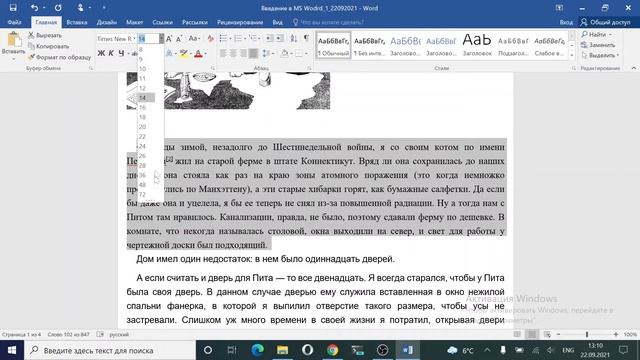Choose font size 16 from the list
Image resolution: width=640 pixels, height=360 pixels.
(x=146, y=107)
